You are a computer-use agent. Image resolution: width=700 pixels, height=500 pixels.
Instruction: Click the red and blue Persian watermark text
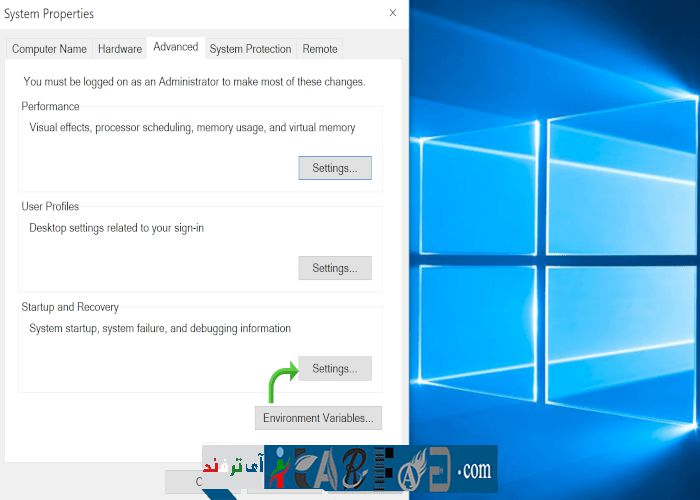(232, 468)
